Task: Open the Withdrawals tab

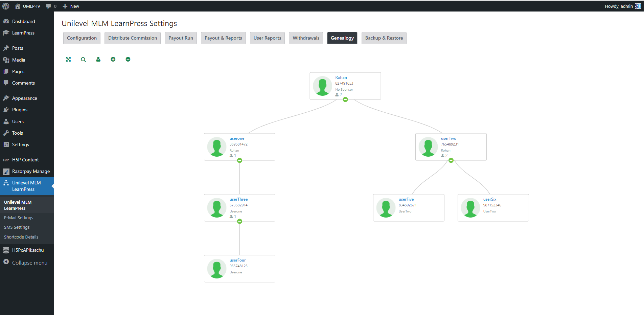Action: coord(306,38)
